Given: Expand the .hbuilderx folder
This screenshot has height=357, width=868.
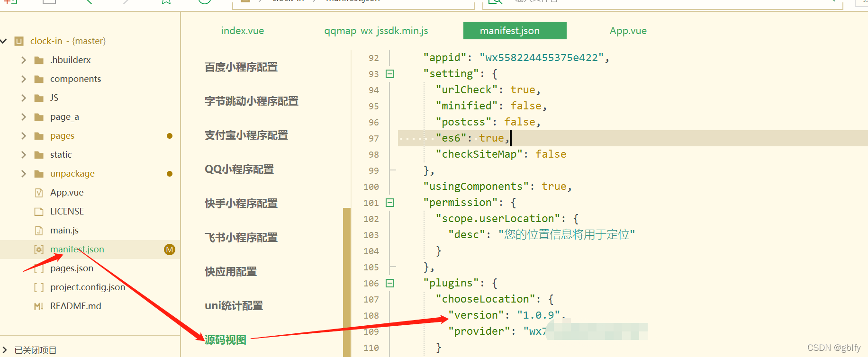Looking at the screenshot, I should tap(24, 60).
